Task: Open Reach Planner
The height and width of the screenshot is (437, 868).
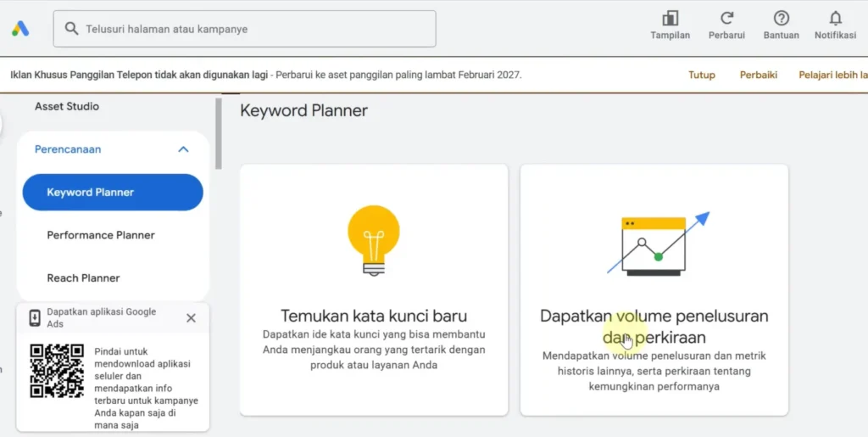Action: [x=84, y=278]
